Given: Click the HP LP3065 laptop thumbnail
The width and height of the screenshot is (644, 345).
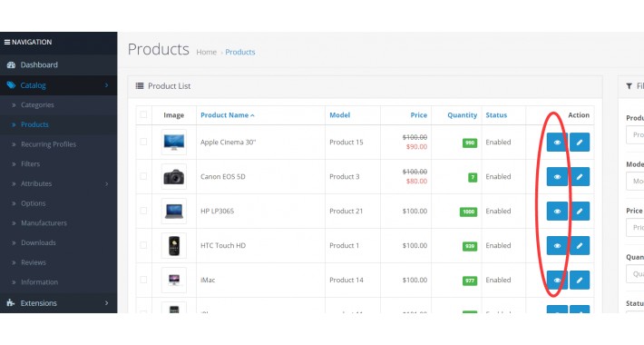Looking at the screenshot, I should 174,211.
